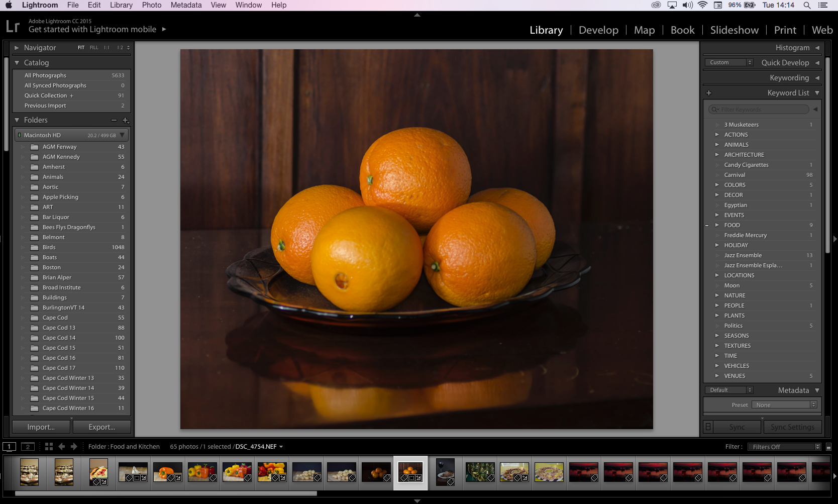Screen dimensions: 838x504
Task: Open the AirPlay display menu icon
Action: (x=672, y=5)
